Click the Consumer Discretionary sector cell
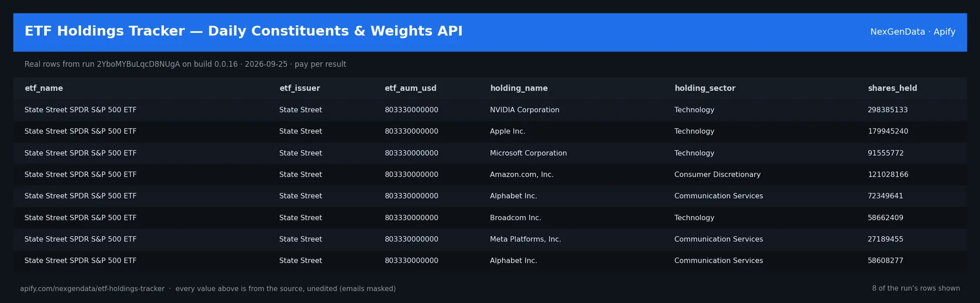The width and height of the screenshot is (980, 303). (717, 174)
